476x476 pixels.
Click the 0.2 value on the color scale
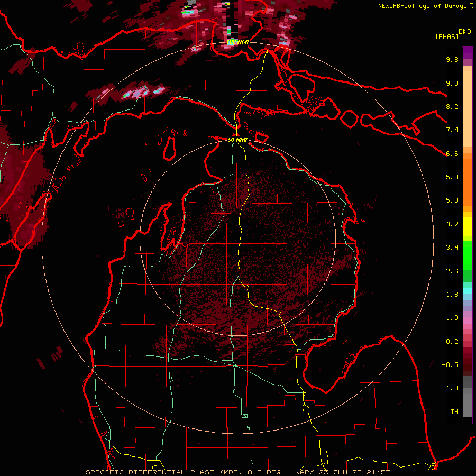(x=452, y=342)
